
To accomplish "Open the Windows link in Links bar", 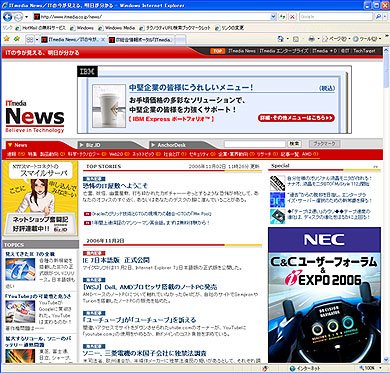I will click(82, 28).
